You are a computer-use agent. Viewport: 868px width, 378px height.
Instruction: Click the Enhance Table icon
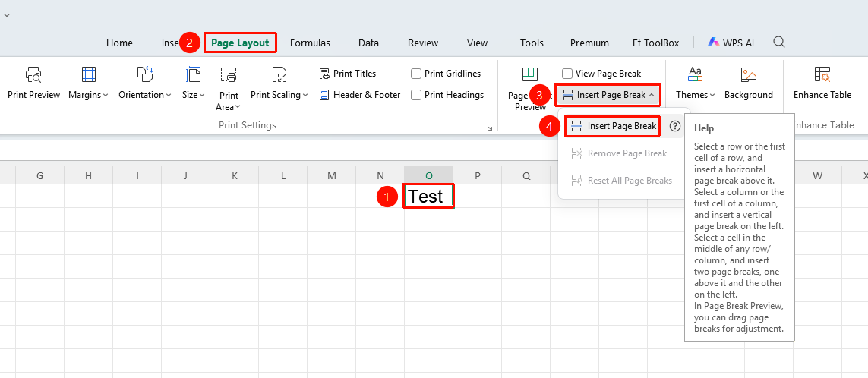point(822,74)
